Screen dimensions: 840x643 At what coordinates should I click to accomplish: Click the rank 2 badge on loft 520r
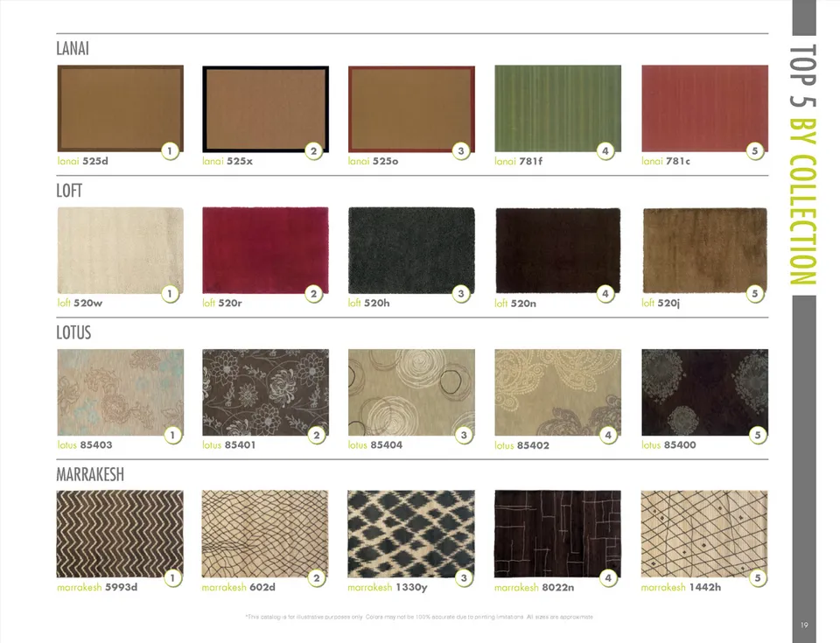click(314, 293)
